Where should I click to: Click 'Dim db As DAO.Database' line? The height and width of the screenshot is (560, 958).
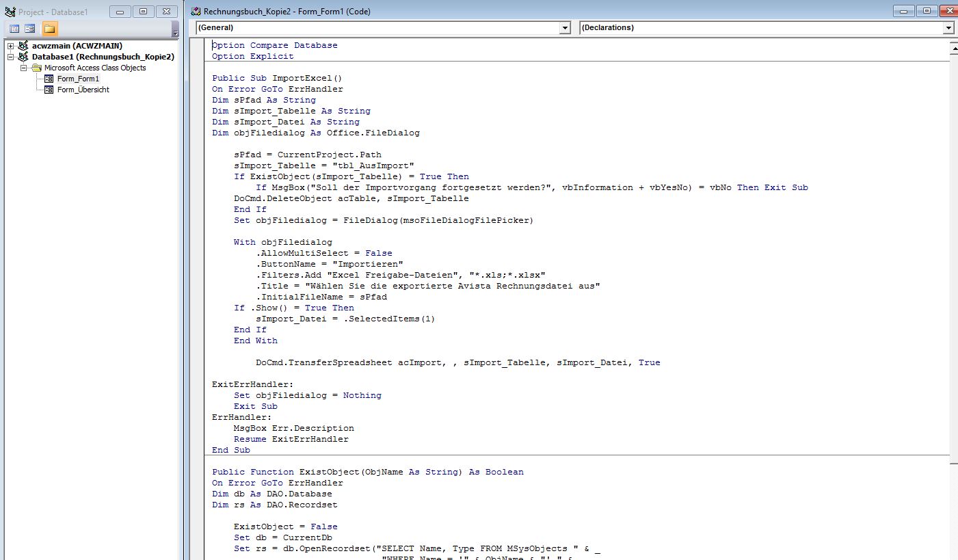coord(272,494)
